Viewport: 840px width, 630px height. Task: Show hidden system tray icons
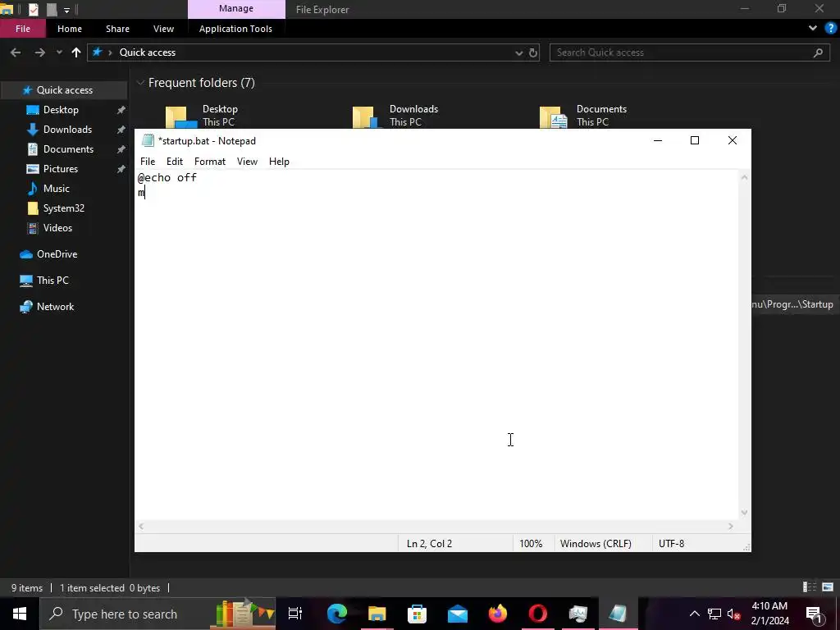tap(694, 614)
